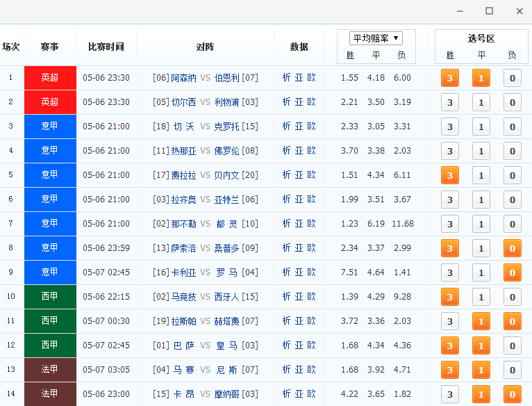The image size is (532, 406).
Task: Select loss (0) for 巴萨 vs 皇马
Action: click(x=513, y=346)
